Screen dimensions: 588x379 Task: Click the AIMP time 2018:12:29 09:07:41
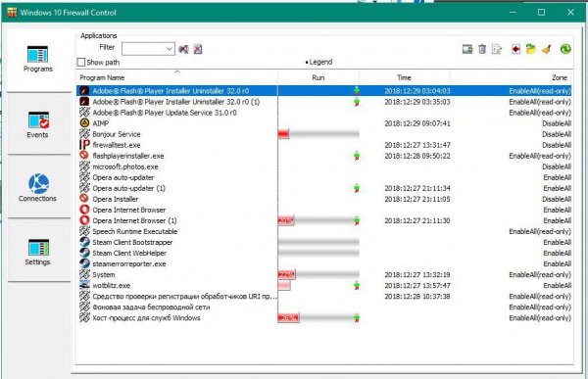coord(417,123)
